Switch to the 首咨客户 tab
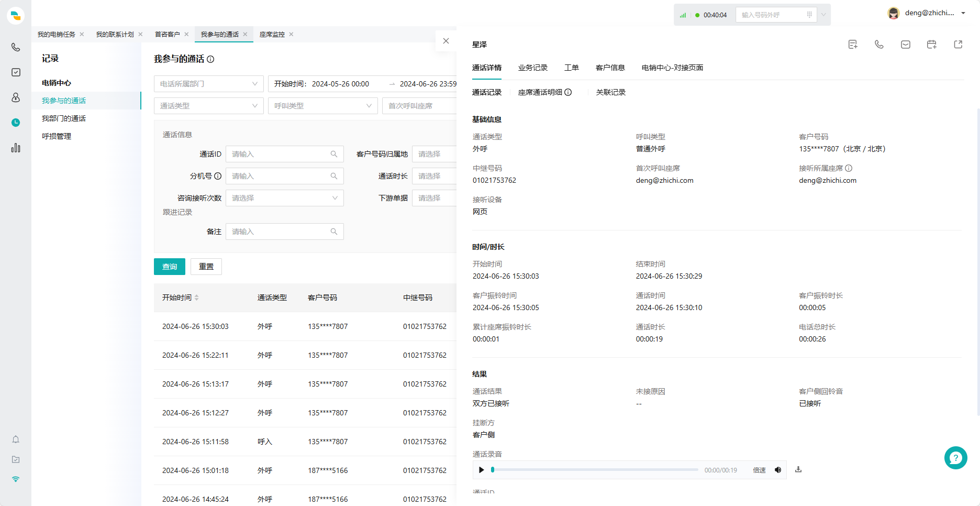 pos(167,34)
